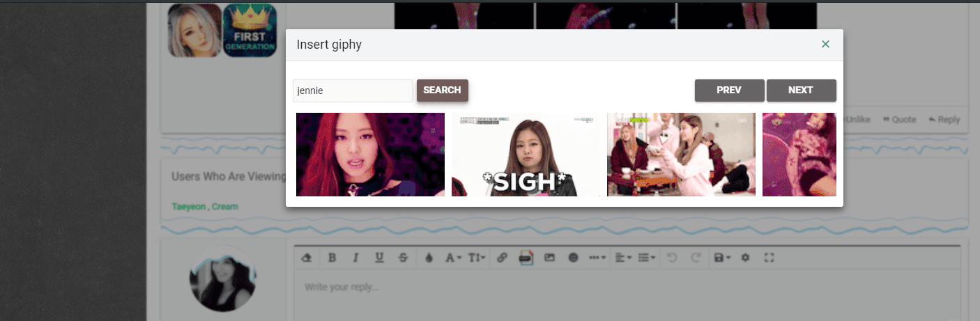Click the 'Write your reply...' editor area
This screenshot has width=980, height=321.
tap(626, 296)
